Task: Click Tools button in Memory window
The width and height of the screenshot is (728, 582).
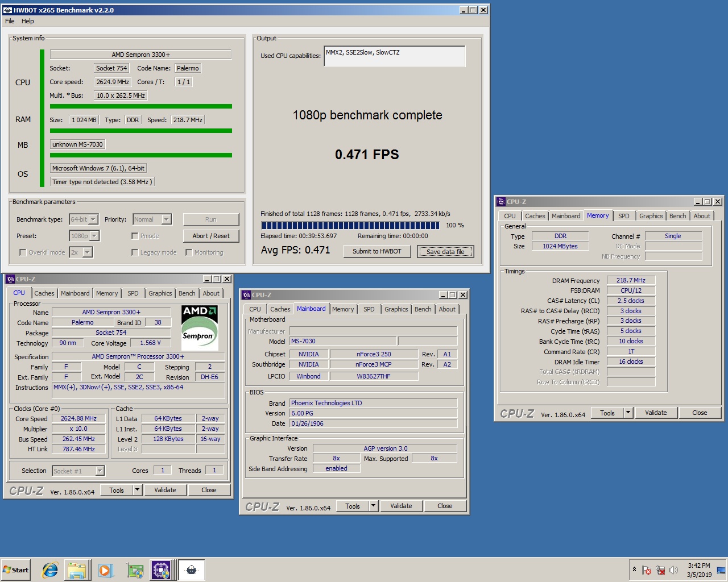Action: click(607, 413)
